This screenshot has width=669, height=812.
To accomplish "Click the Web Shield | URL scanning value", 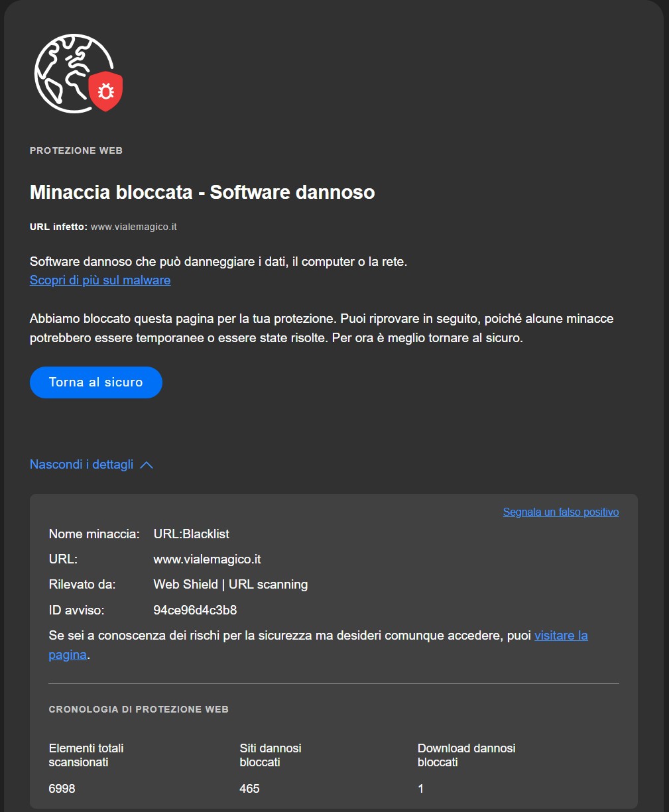I will [230, 585].
